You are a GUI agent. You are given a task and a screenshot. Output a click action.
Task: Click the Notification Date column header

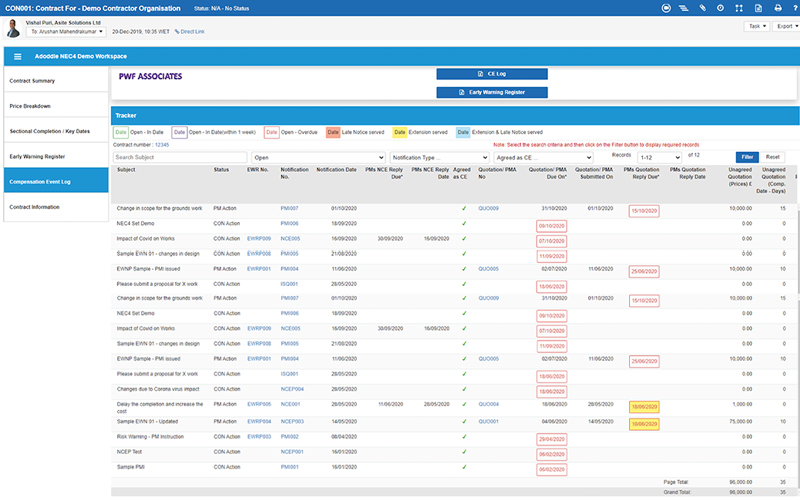coord(336,169)
